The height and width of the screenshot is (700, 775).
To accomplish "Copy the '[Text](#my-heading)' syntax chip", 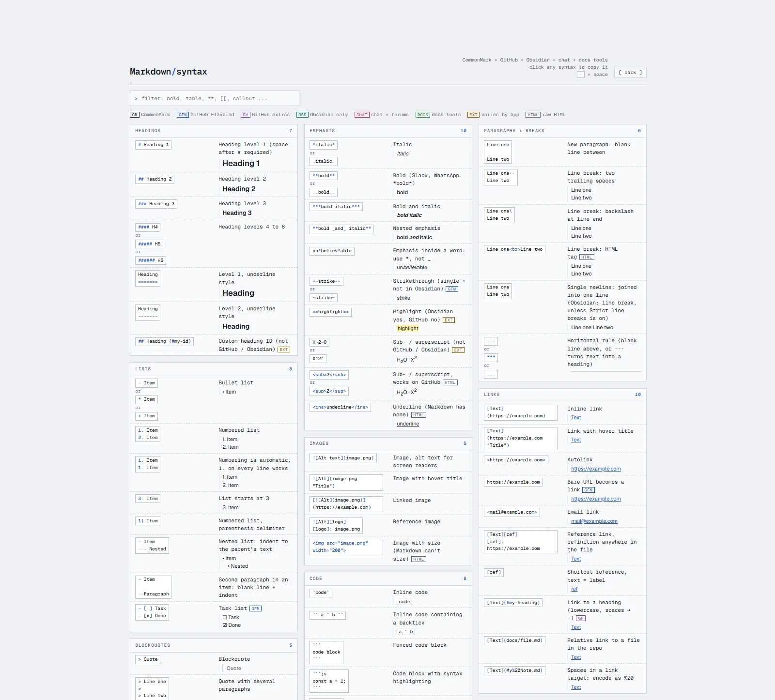I will [513, 603].
